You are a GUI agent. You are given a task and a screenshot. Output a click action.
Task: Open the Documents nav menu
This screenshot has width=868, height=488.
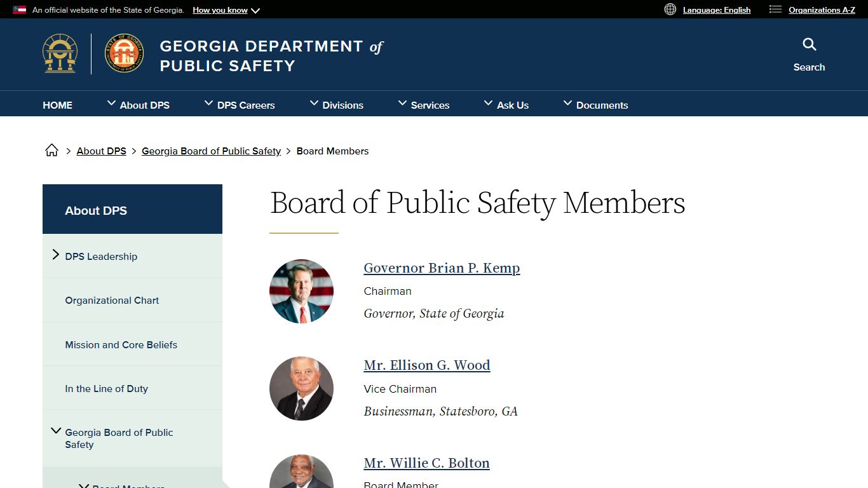point(595,105)
